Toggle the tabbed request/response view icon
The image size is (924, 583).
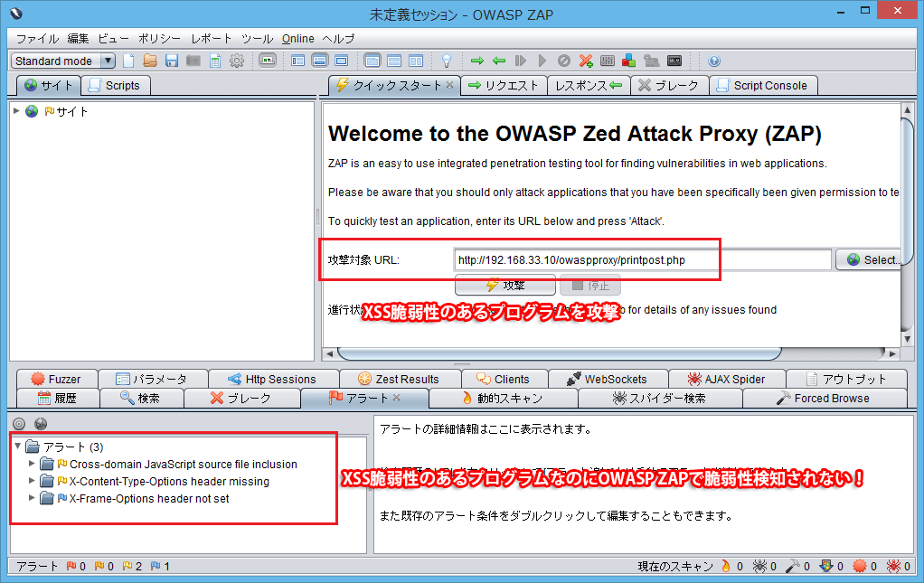(372, 61)
